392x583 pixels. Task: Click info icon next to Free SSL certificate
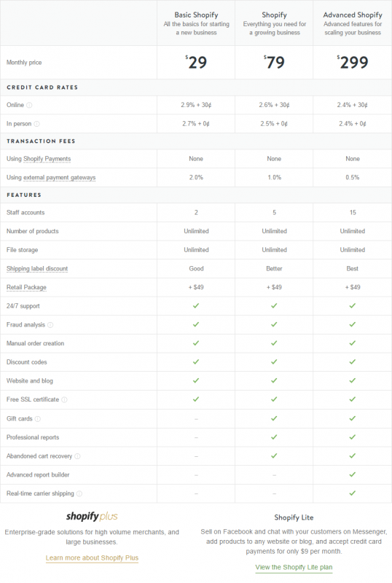(x=64, y=399)
